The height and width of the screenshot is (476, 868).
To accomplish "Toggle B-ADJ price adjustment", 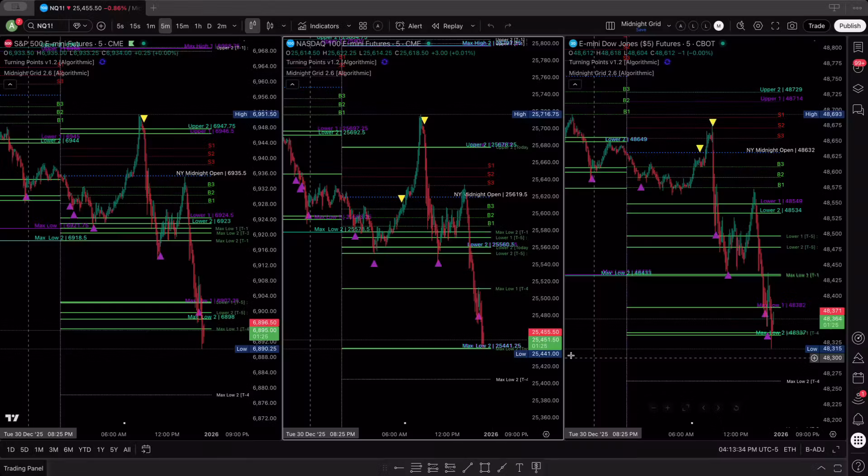I will coord(815,449).
